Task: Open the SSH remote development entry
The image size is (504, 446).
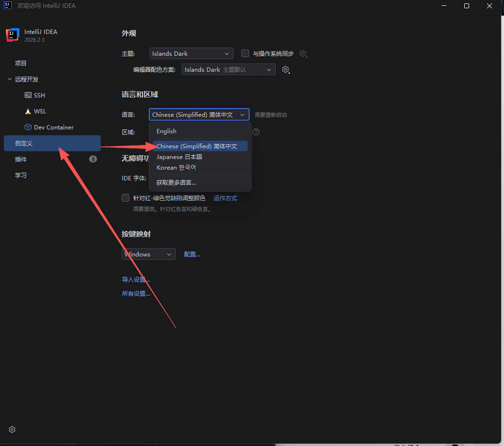Action: coord(35,95)
